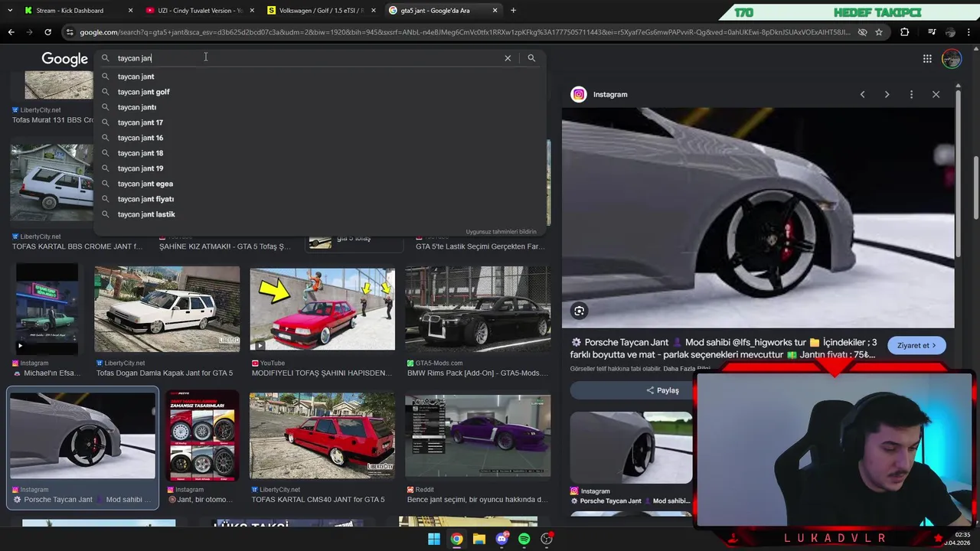Open the Tofas Dogan Damla Kapak Jant thumbnail
The width and height of the screenshot is (980, 551).
[167, 309]
